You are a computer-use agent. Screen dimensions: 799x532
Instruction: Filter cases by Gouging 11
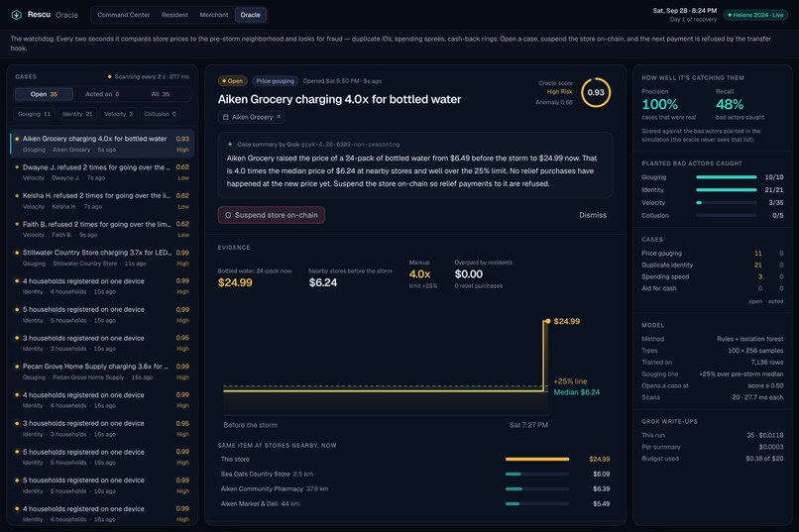point(34,114)
